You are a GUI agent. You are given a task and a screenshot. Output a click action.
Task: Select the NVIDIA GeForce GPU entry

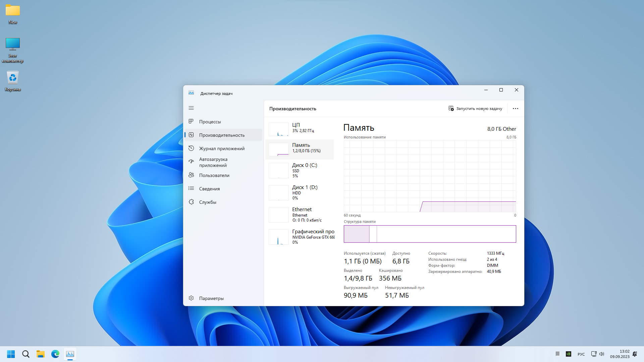pos(300,237)
